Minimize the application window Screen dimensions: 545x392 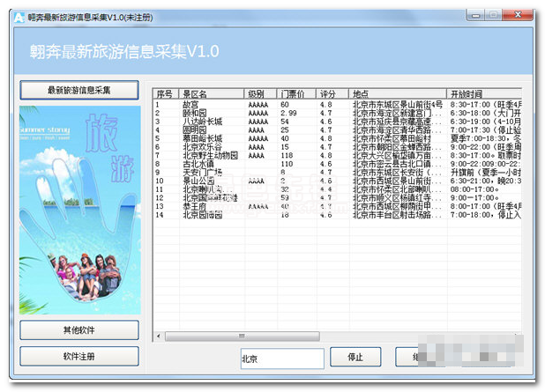(464, 14)
